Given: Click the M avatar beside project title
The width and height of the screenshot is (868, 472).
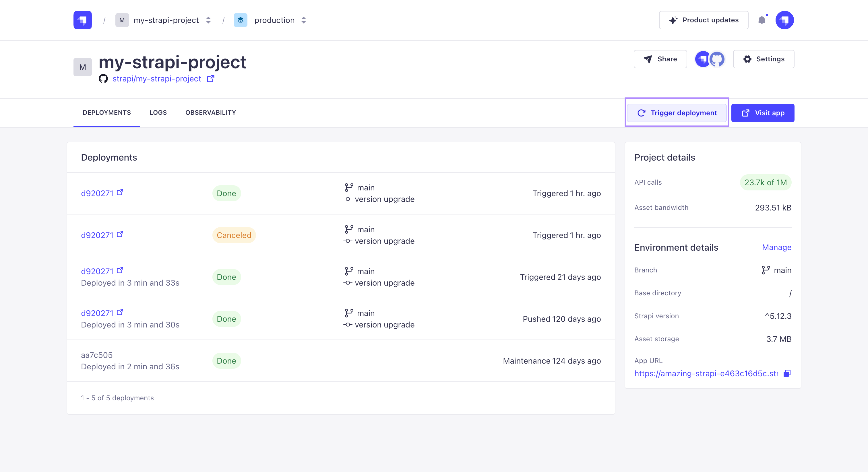Looking at the screenshot, I should [83, 67].
